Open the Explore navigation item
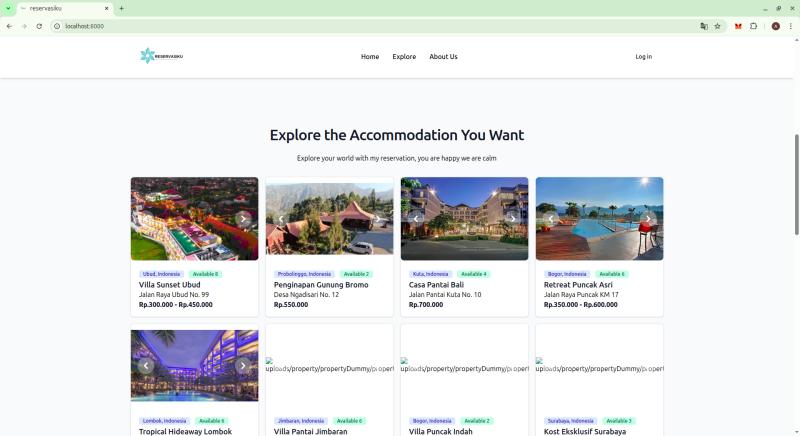This screenshot has width=800, height=436. coord(404,57)
